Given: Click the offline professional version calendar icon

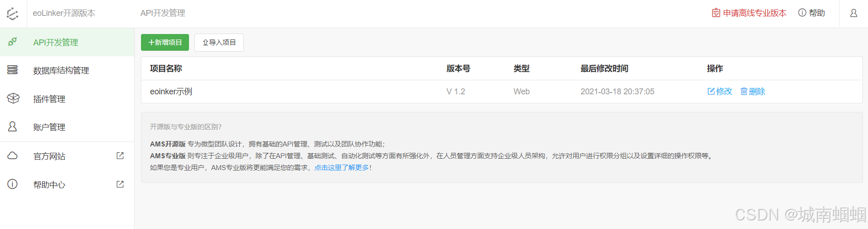Looking at the screenshot, I should click(x=716, y=13).
